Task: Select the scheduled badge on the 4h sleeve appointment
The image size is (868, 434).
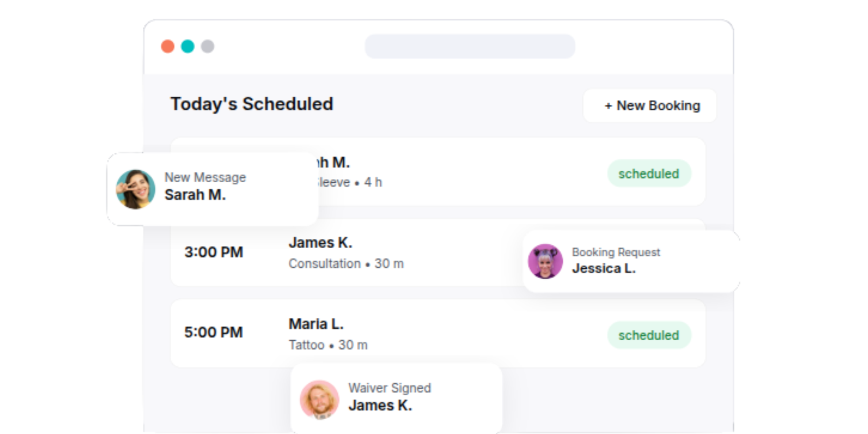Action: [649, 173]
